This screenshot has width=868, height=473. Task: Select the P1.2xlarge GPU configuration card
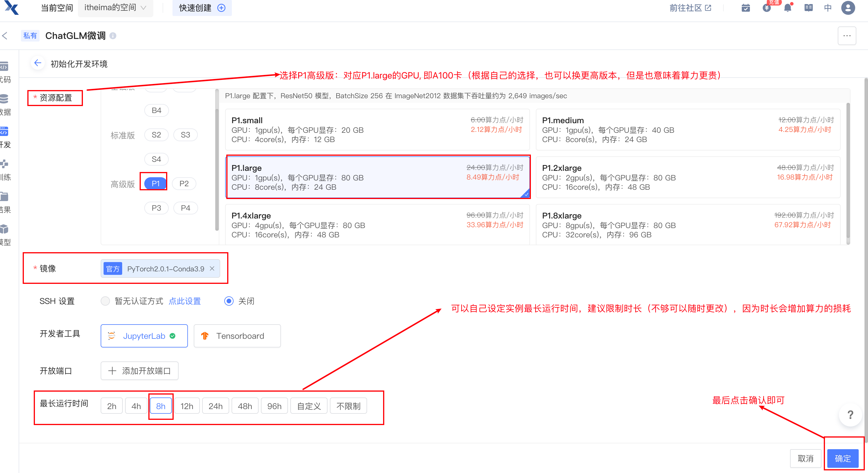[x=687, y=177]
